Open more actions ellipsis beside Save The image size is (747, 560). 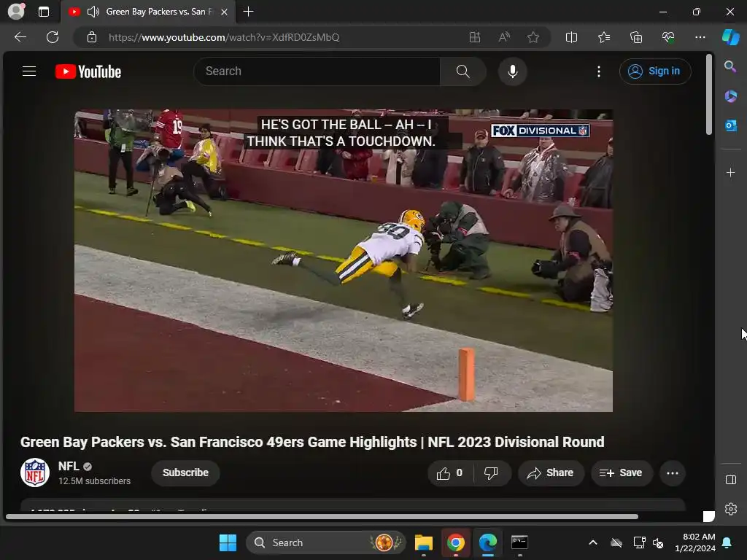pyautogui.click(x=672, y=472)
